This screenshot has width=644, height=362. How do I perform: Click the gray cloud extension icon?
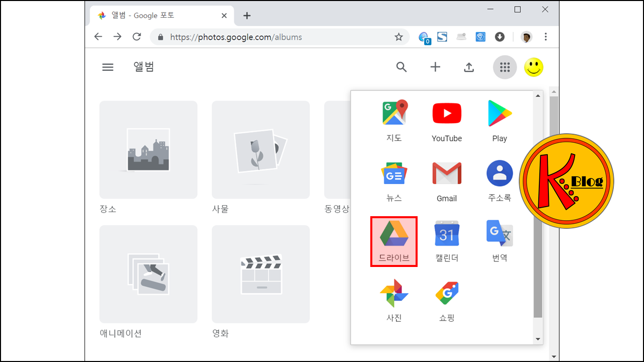coord(461,37)
